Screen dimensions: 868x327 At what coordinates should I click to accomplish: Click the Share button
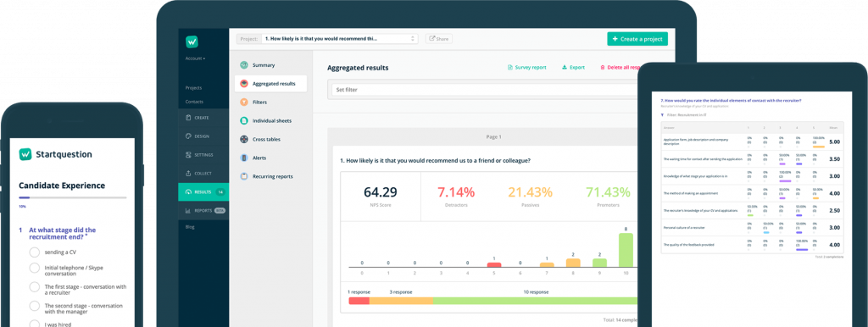(x=439, y=39)
